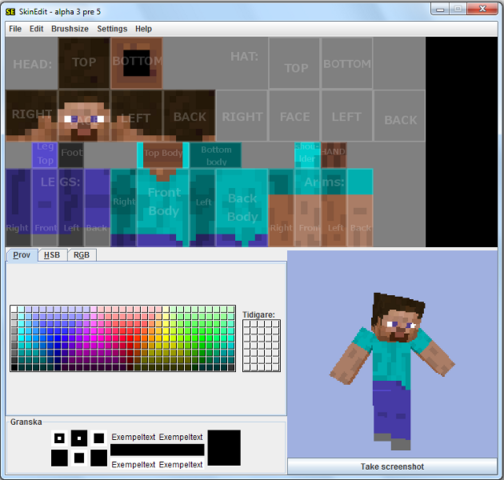
Task: Click the arms Left texture strip
Action: tap(334, 208)
